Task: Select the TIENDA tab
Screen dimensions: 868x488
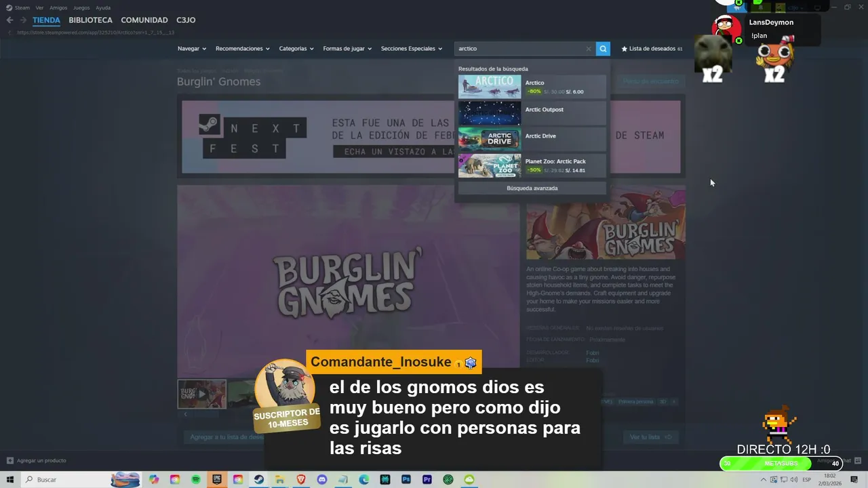Action: pyautogui.click(x=46, y=20)
